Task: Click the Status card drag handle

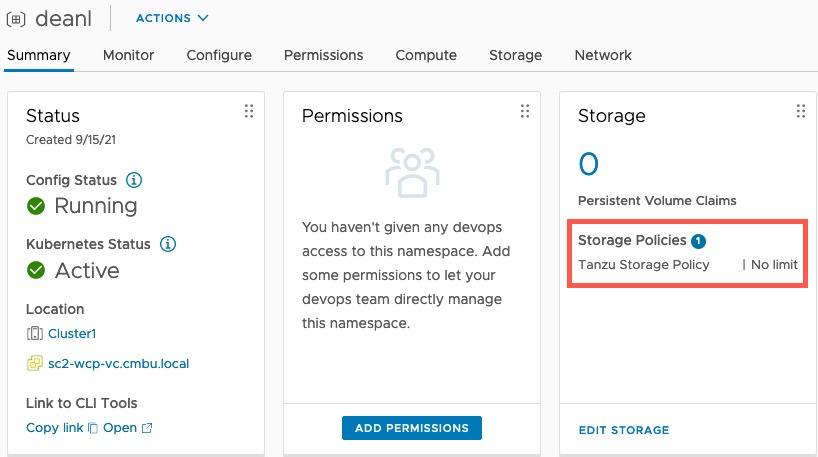Action: coord(249,111)
